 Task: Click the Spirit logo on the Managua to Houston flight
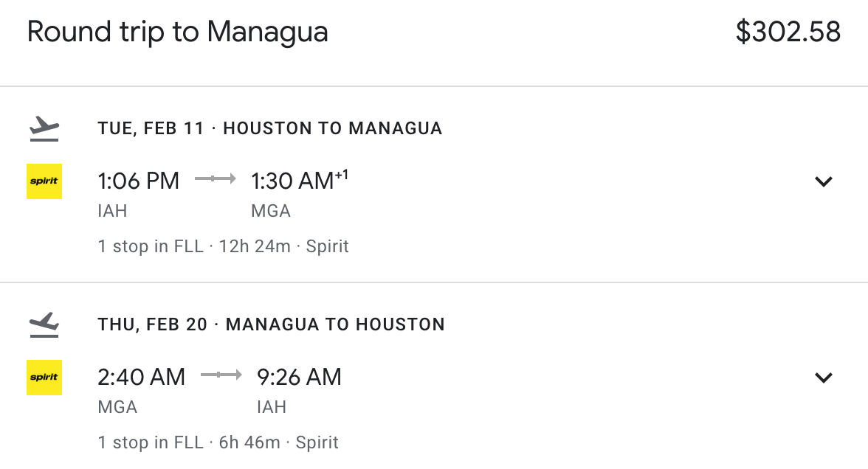[44, 378]
